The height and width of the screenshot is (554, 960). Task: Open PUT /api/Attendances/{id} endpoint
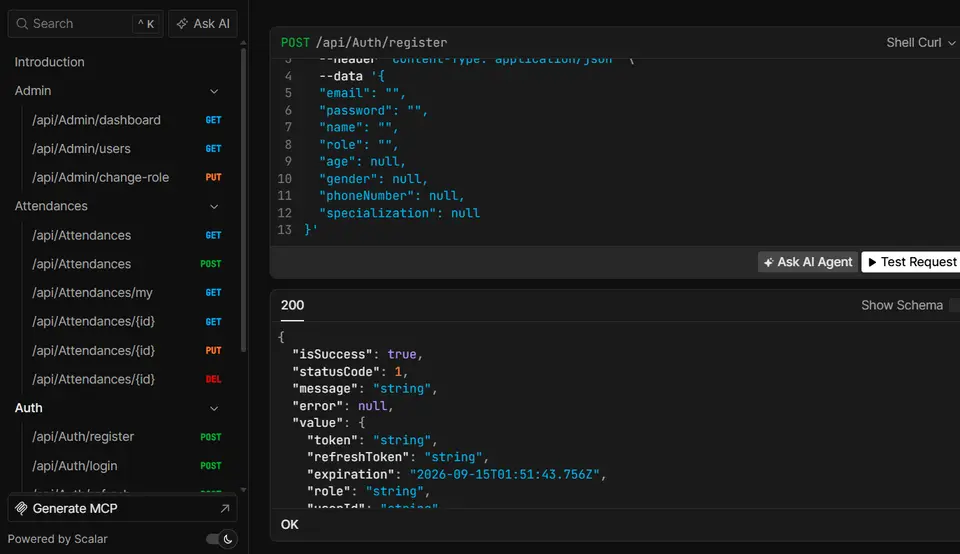click(x=126, y=350)
